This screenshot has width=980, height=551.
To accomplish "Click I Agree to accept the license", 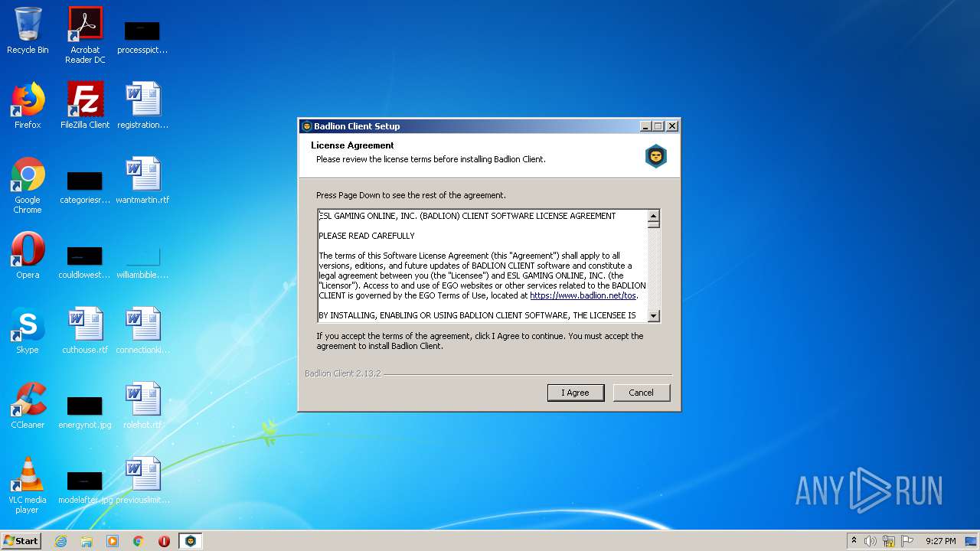I will [x=576, y=393].
